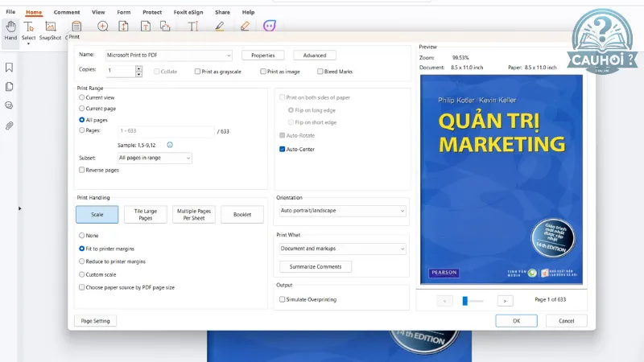Open the Attachments paperclip panel
644x362 pixels.
(x=9, y=125)
